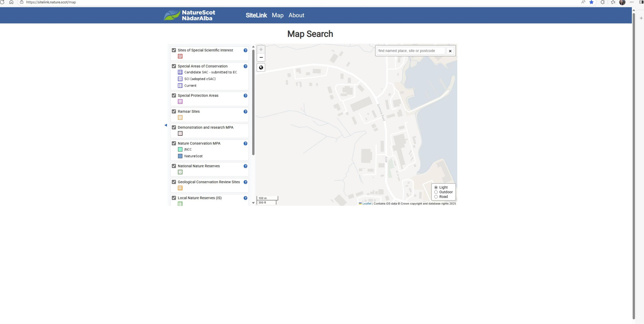Open help for Special Protection Areas

pos(245,96)
